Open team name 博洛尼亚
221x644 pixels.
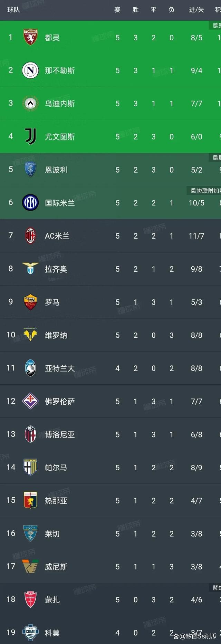pos(60,434)
